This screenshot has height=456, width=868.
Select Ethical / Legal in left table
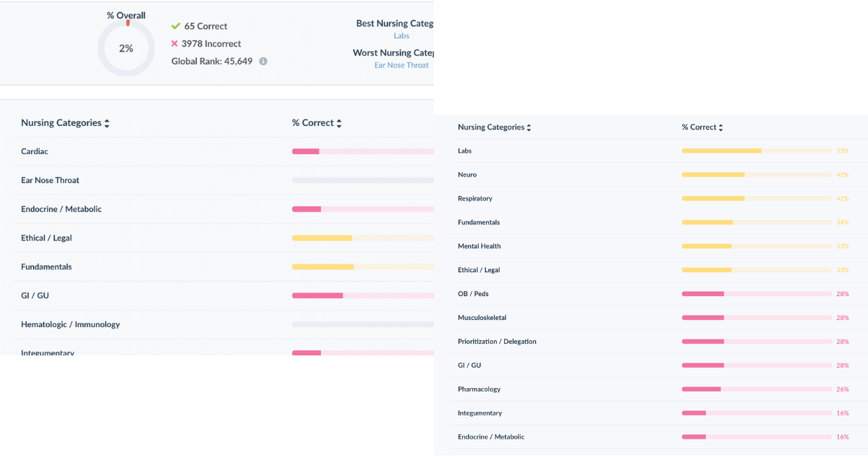pos(46,238)
